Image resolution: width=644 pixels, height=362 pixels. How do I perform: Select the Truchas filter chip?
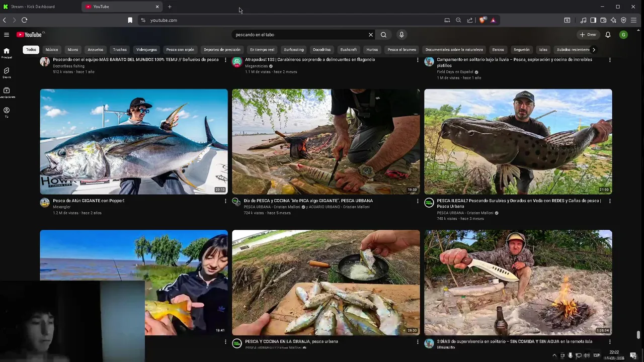[x=120, y=50]
